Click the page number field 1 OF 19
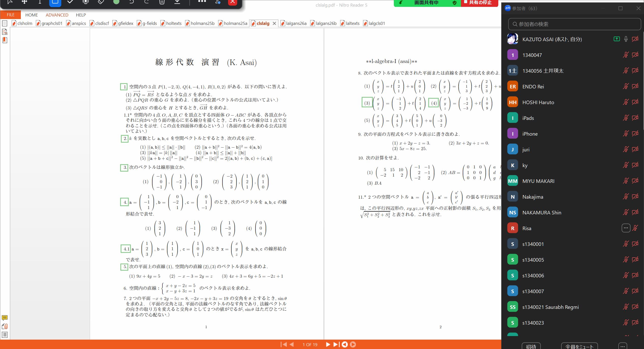 click(x=310, y=345)
